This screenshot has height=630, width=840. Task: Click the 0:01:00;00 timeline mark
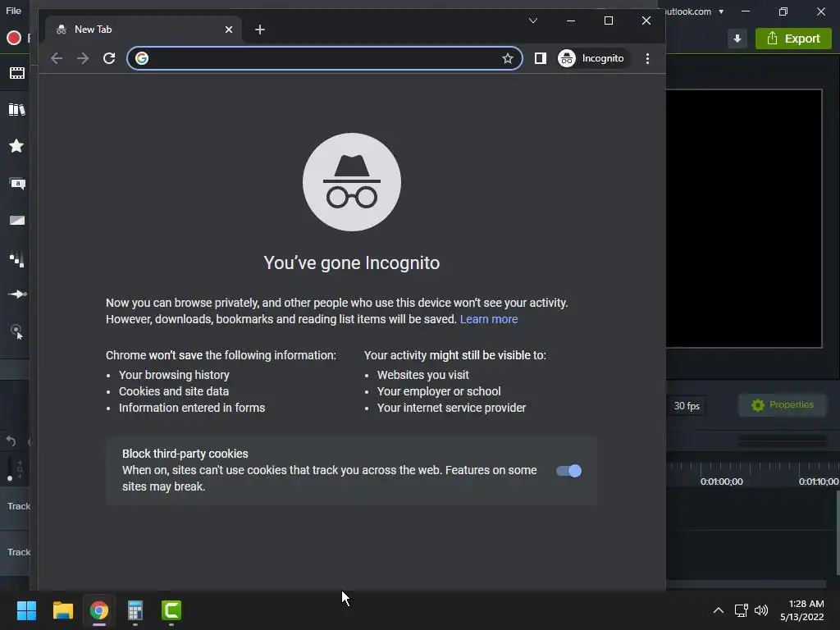(721, 482)
